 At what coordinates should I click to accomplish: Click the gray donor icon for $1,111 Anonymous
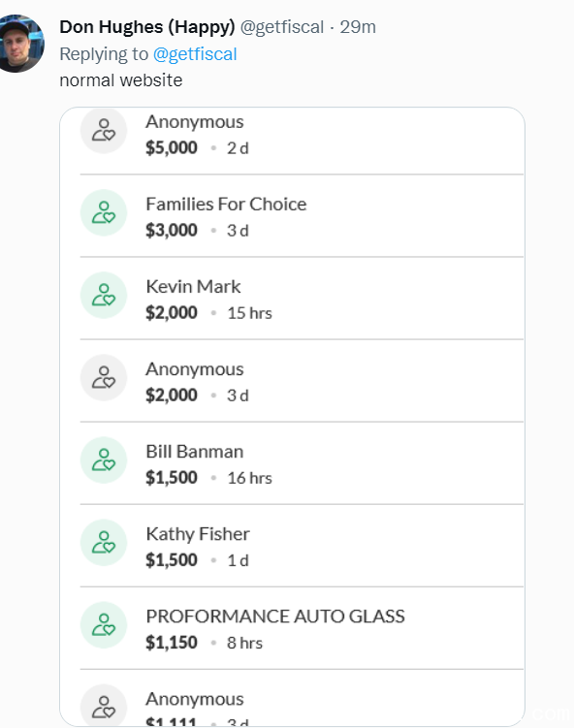104,705
